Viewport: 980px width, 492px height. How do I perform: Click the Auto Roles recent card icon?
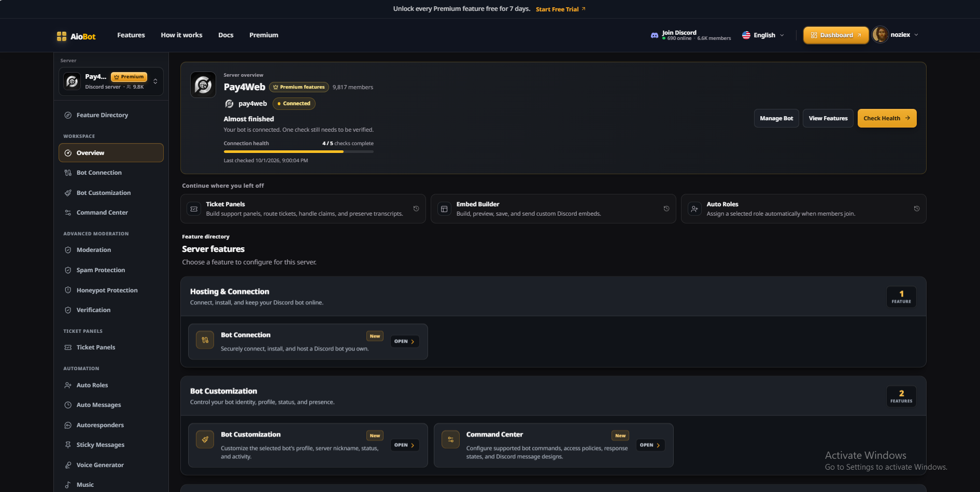[x=694, y=209]
